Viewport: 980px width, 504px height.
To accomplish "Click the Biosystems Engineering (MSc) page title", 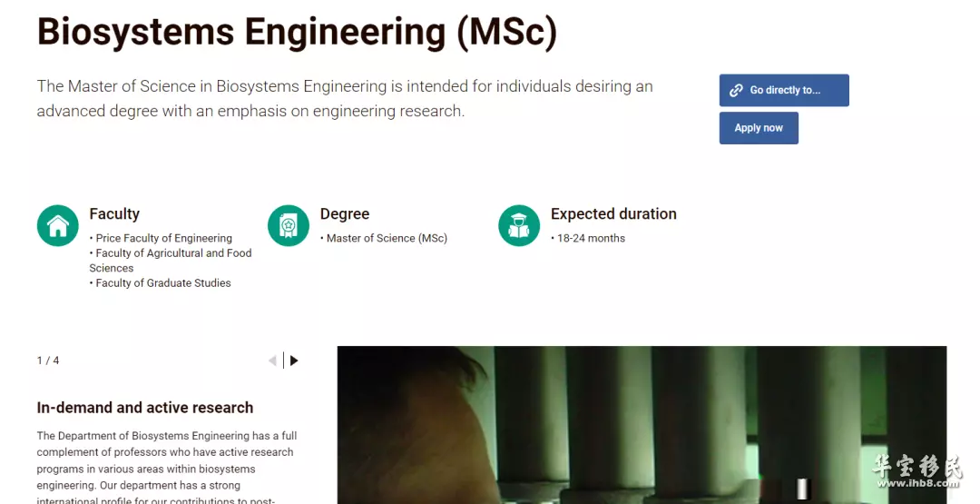I will click(x=297, y=33).
